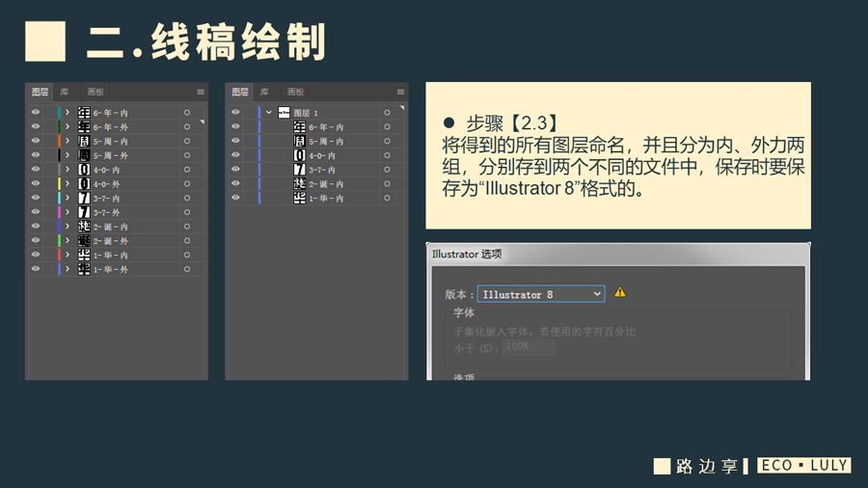
Task: Click target circle of 2-诞-外 layer
Action: (x=187, y=241)
